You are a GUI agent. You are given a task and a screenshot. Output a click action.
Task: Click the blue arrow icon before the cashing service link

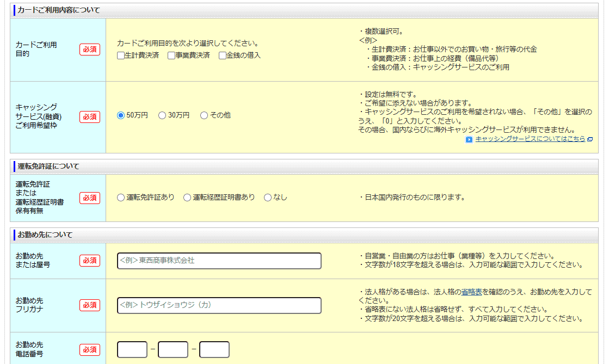coord(469,139)
